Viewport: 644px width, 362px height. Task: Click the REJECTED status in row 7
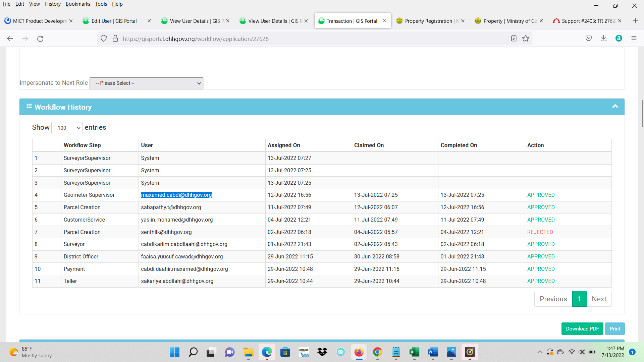tap(540, 232)
